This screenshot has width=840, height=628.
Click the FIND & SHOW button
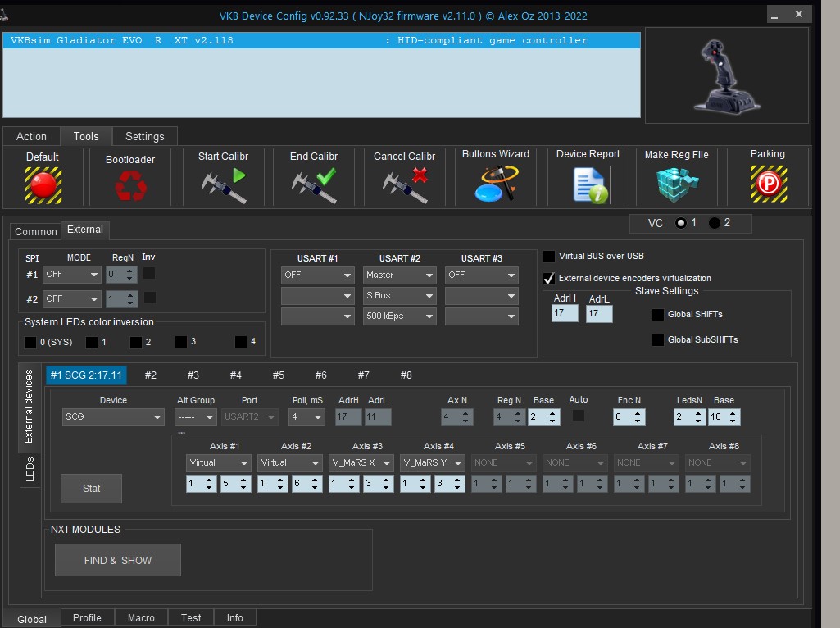pos(118,561)
